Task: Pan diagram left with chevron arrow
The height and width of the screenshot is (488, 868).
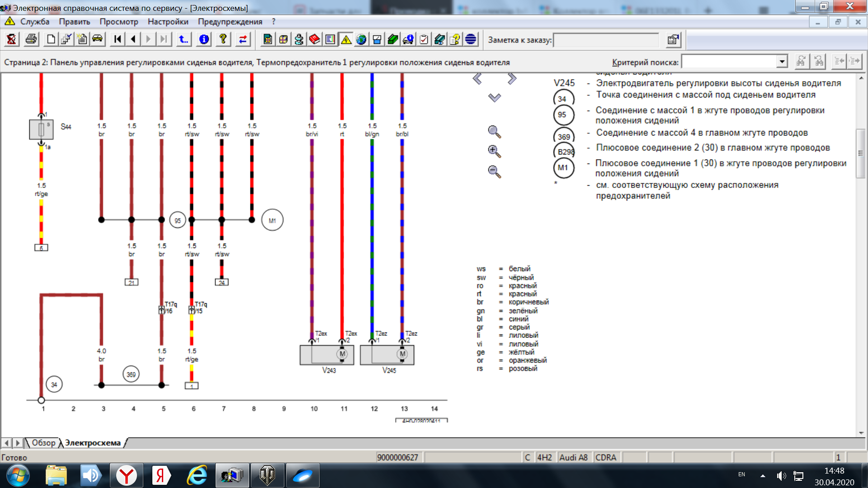Action: click(477, 79)
